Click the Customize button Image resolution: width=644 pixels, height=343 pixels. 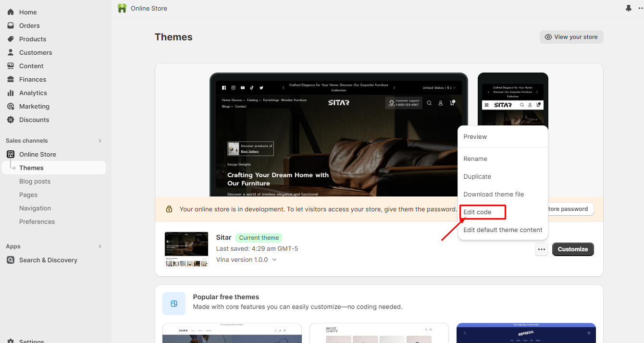click(573, 249)
